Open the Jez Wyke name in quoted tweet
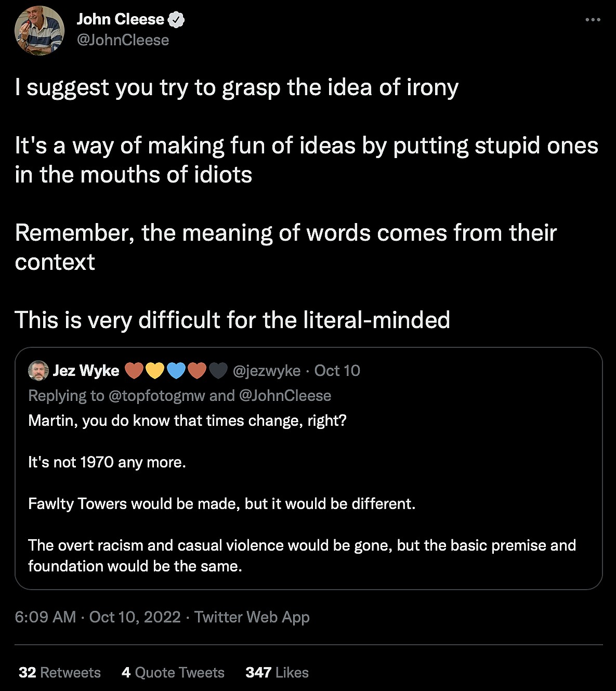 pyautogui.click(x=86, y=371)
